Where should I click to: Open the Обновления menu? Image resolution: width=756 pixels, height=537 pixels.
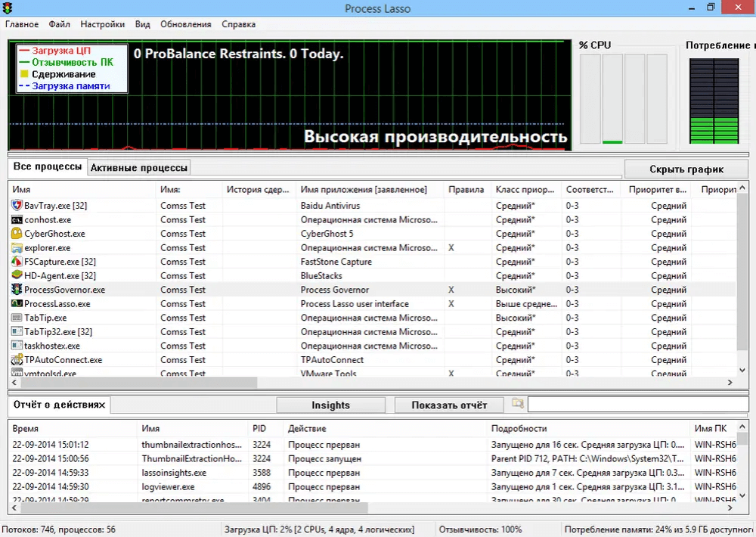[x=186, y=24]
